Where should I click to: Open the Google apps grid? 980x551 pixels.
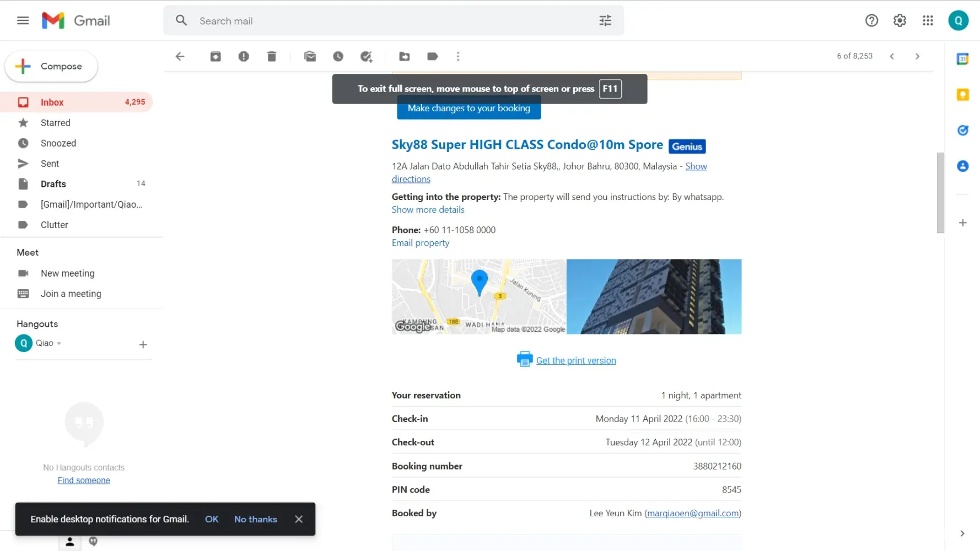pyautogui.click(x=928, y=20)
